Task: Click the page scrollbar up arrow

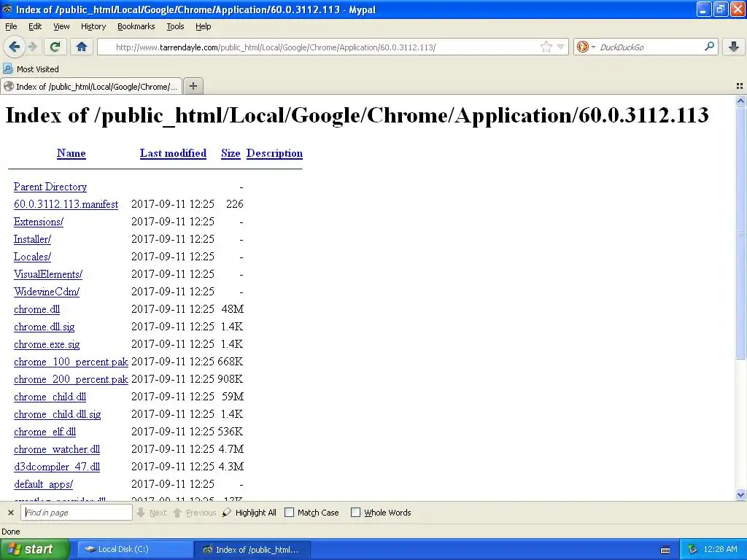Action: pyautogui.click(x=740, y=101)
